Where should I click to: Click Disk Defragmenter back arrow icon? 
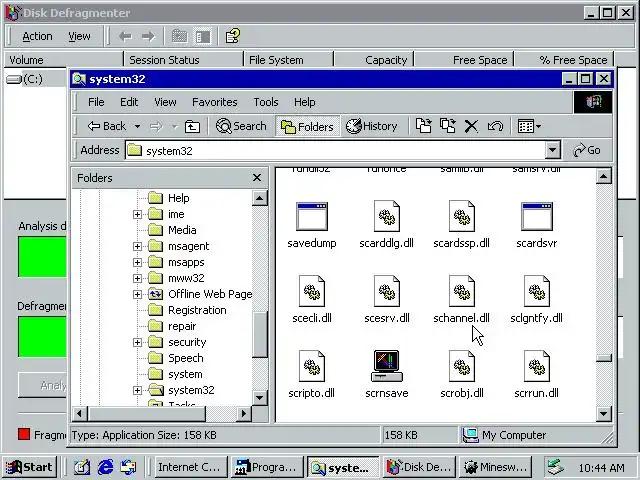(125, 36)
